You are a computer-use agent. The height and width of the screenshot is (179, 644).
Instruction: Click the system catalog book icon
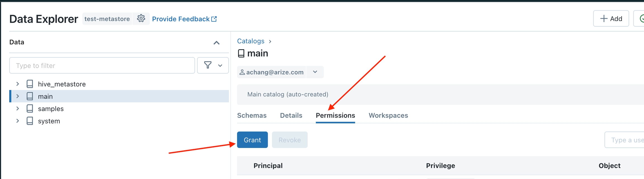pos(30,121)
